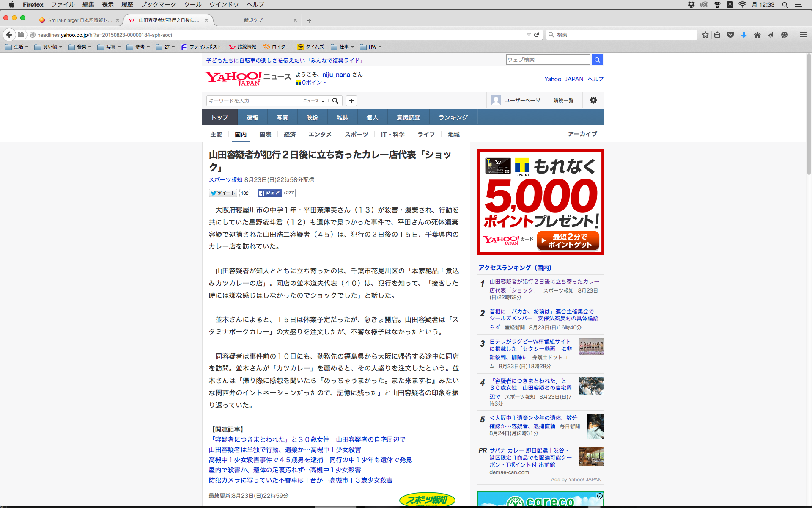Open Downloads with the blue arrow icon
The height and width of the screenshot is (508, 812).
(x=743, y=35)
